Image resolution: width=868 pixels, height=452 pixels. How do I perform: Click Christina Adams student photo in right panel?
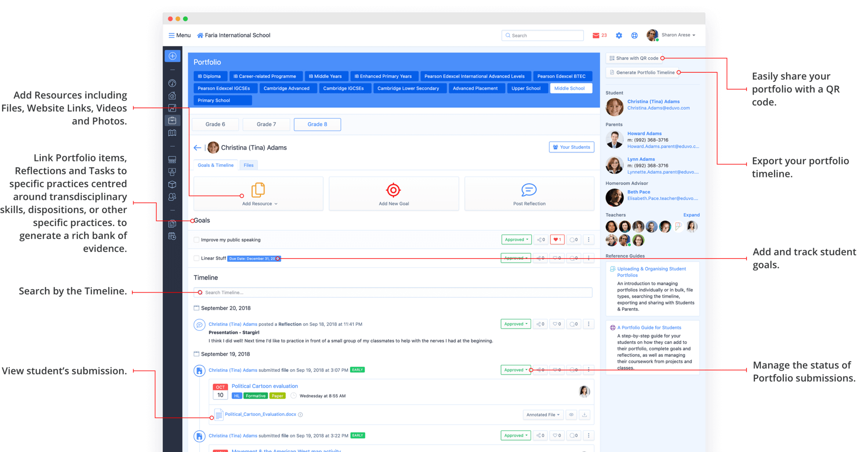[615, 107]
